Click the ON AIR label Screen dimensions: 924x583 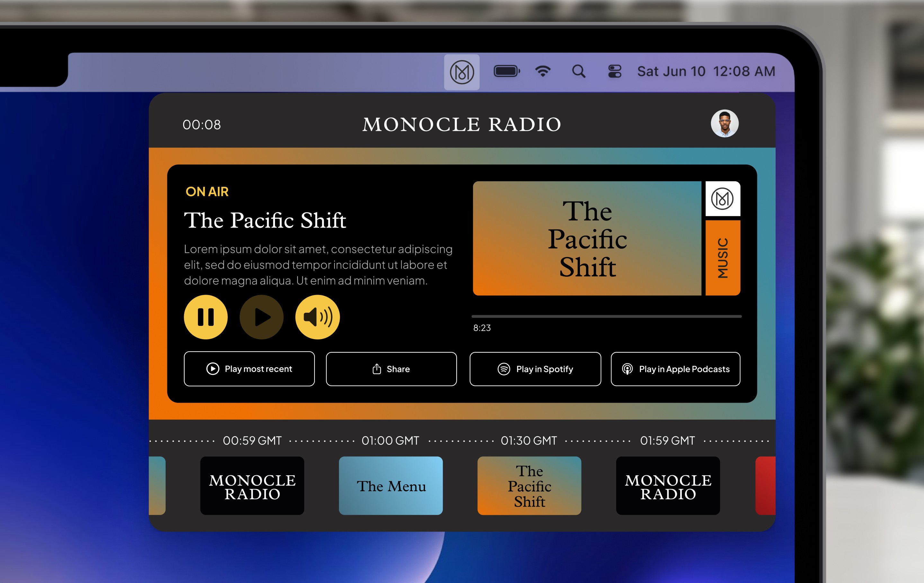[207, 192]
